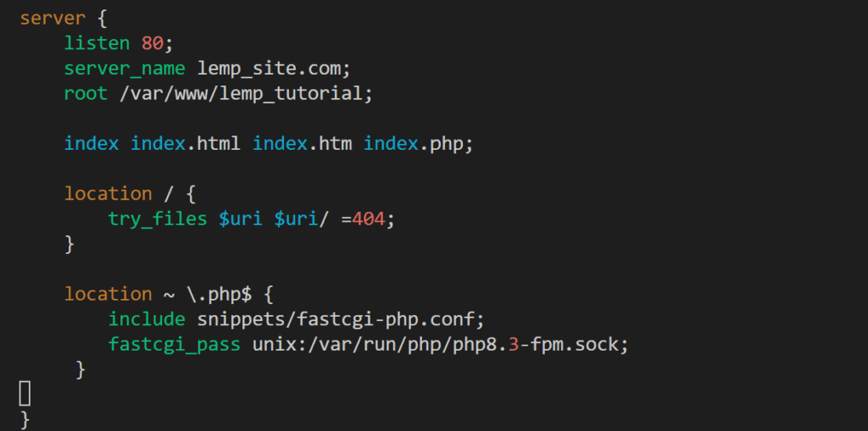Select the lemp_site.com domain text
The image size is (868, 431).
(269, 69)
